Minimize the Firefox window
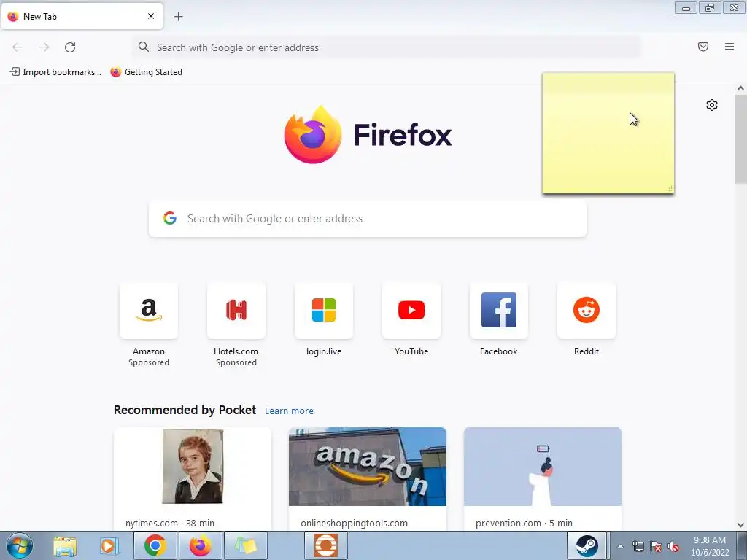 tap(686, 7)
